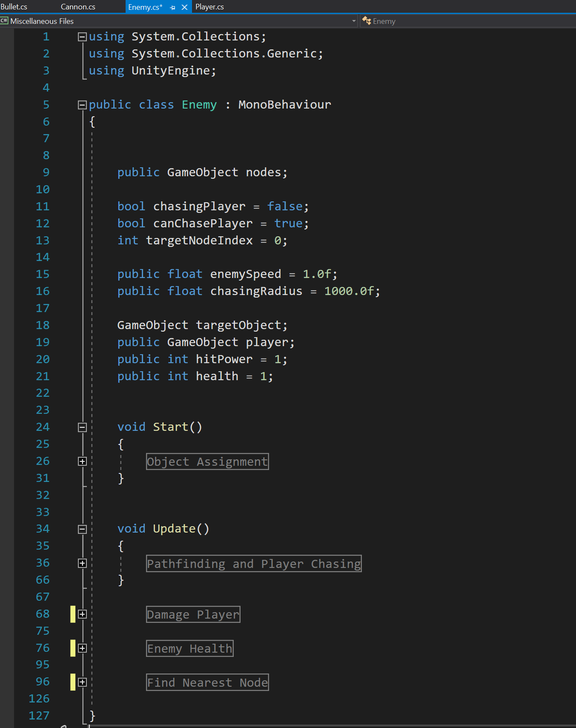The height and width of the screenshot is (728, 576).
Task: Expand the Damage Player region
Action: click(82, 614)
